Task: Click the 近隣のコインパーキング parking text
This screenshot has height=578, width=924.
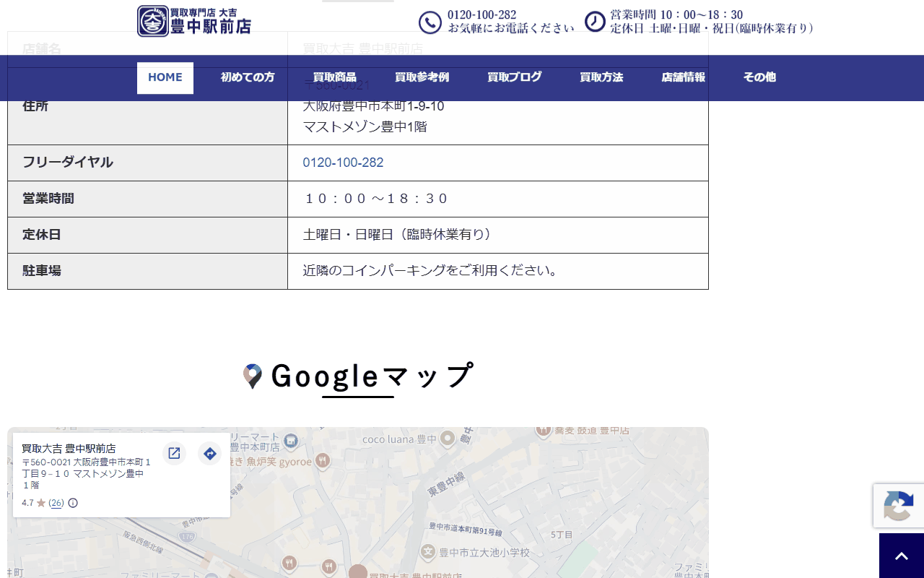Action: [x=431, y=271]
